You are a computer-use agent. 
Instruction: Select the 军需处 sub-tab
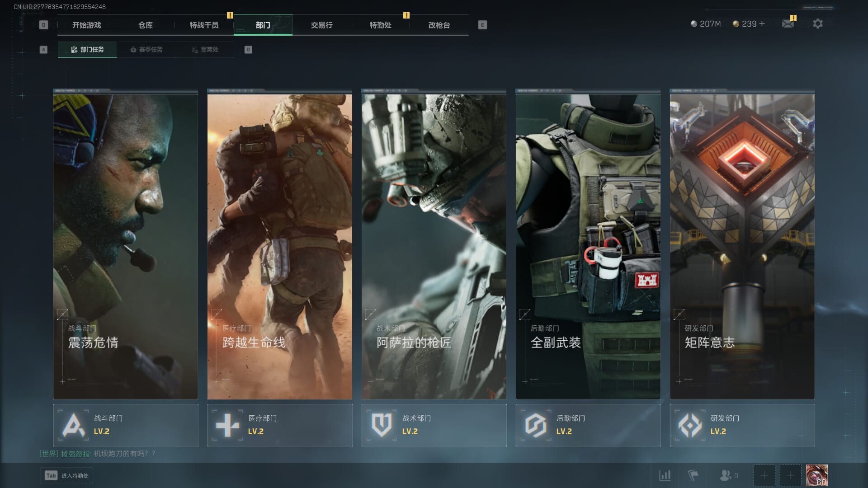click(x=205, y=50)
